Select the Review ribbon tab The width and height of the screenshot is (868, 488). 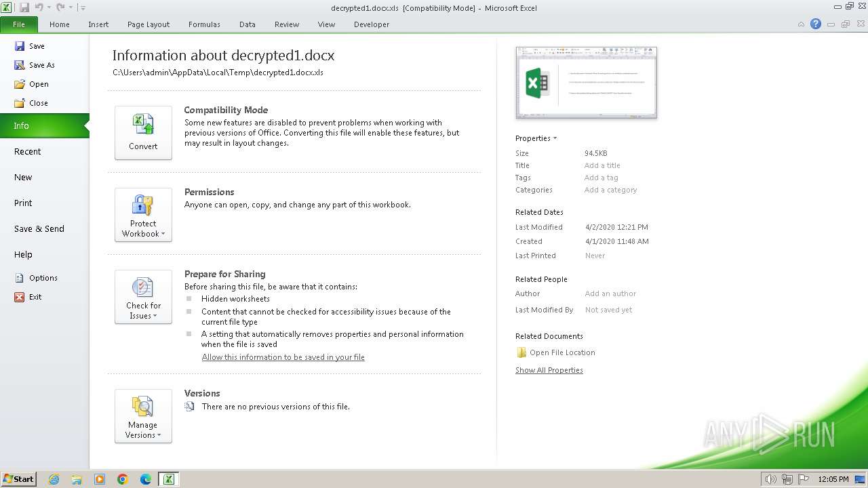pos(287,24)
